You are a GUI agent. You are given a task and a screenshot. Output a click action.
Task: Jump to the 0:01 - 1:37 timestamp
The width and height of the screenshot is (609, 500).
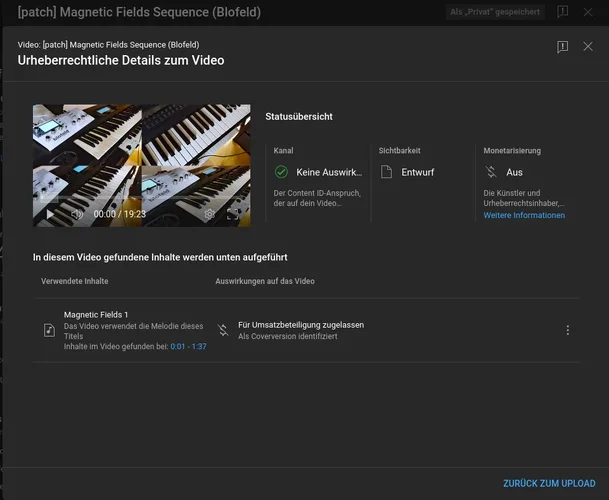pos(188,346)
